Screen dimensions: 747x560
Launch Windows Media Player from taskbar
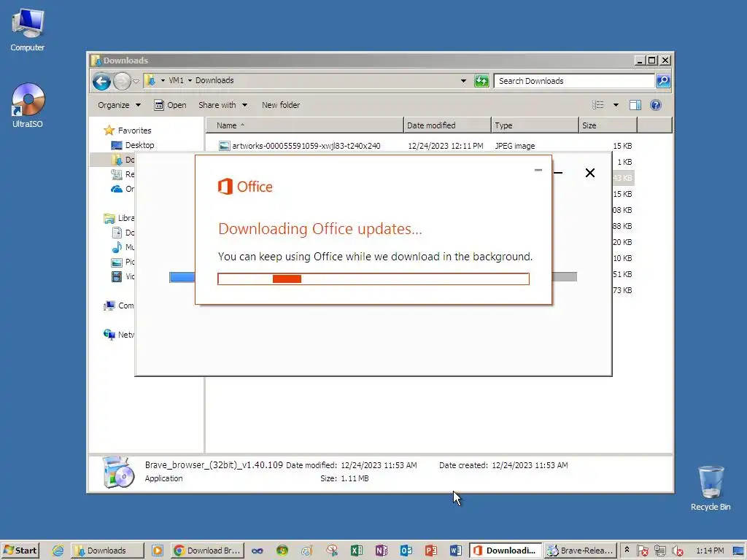tap(158, 551)
